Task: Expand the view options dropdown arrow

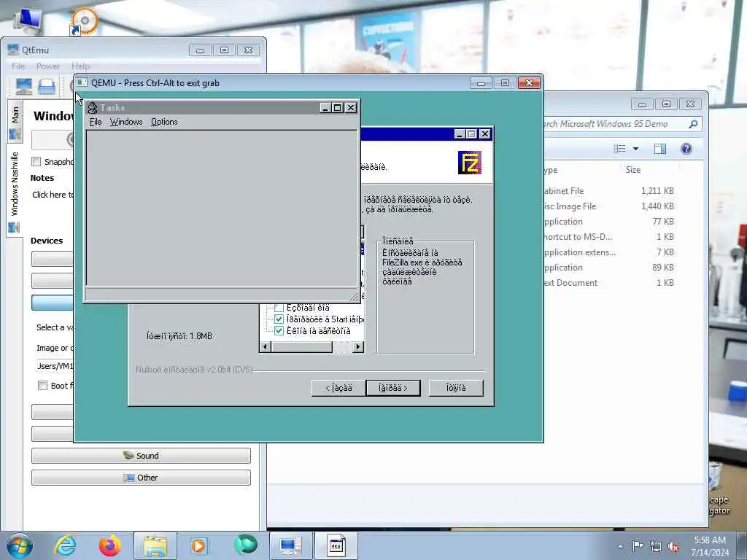Action: [635, 149]
